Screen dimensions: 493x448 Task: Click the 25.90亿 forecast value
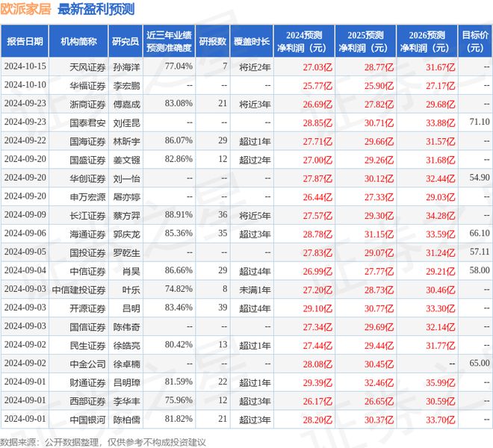tap(379, 86)
